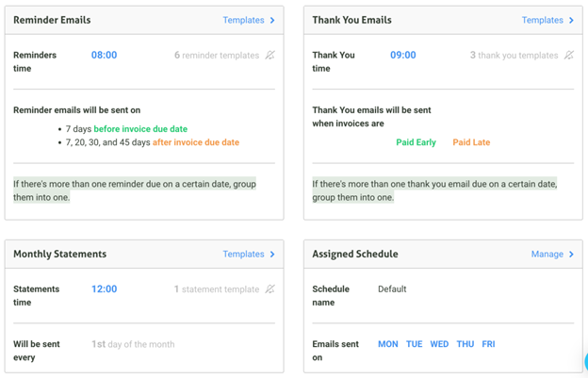Viewport: 588px width, 379px height.
Task: Toggle the Paid Late option
Action: tap(471, 142)
